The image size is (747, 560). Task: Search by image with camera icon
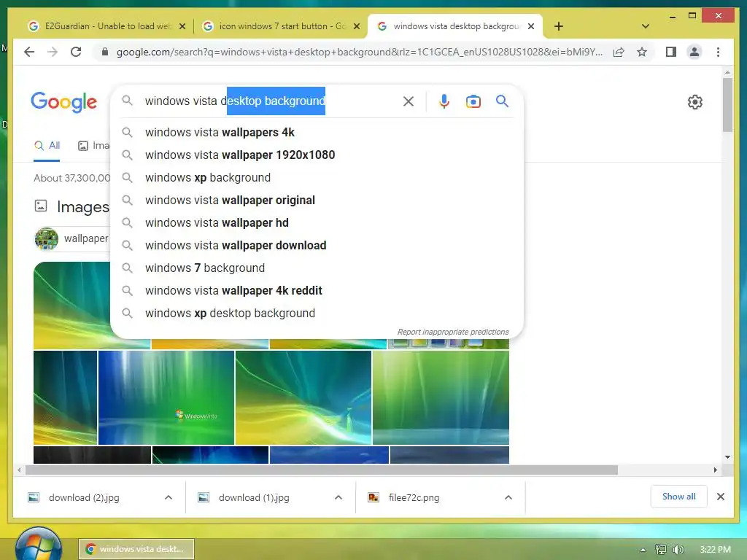coord(473,101)
